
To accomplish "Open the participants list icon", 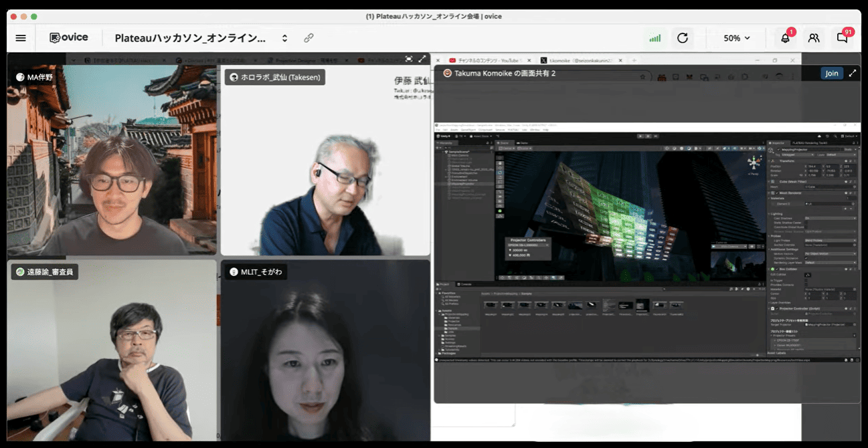I will tap(813, 38).
